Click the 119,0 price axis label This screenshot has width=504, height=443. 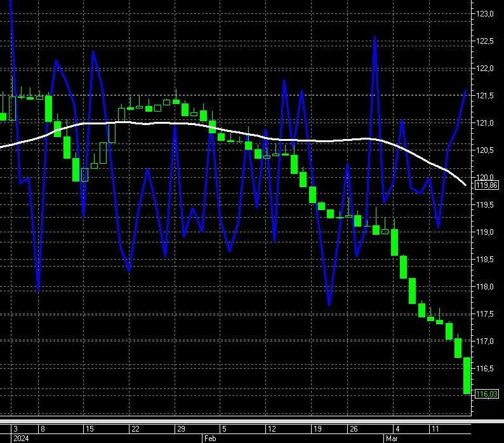pyautogui.click(x=485, y=232)
